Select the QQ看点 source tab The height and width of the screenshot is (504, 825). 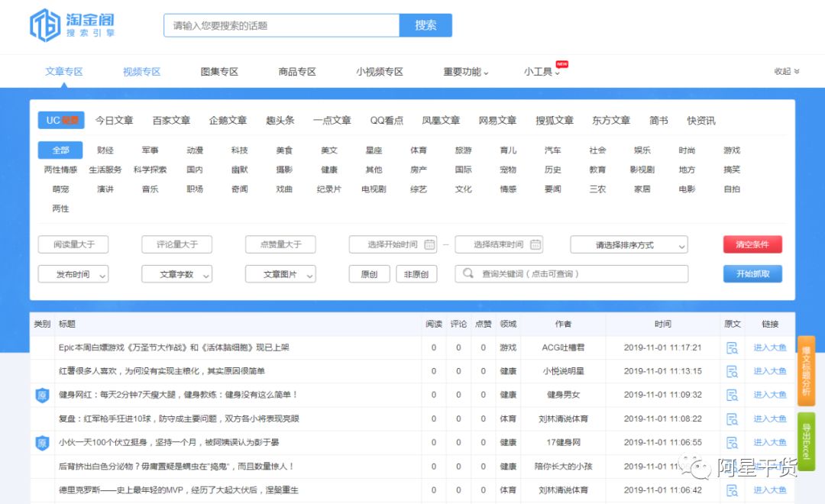(387, 121)
